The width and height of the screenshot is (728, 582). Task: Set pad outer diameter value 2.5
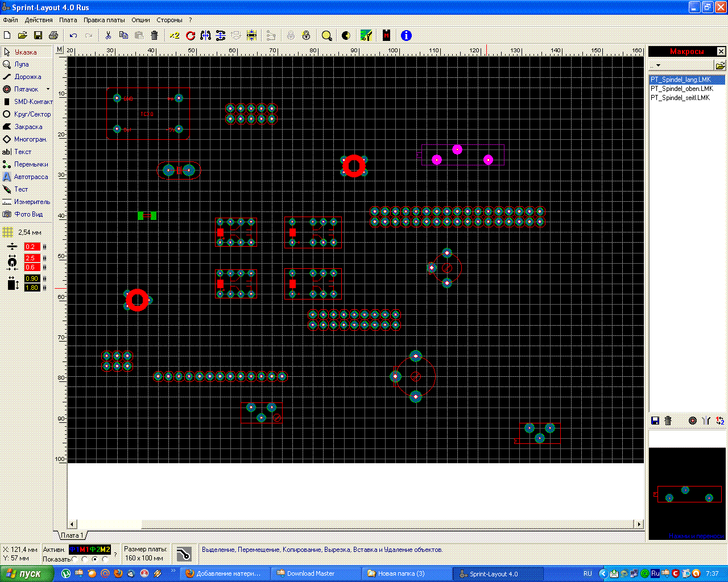coord(32,258)
